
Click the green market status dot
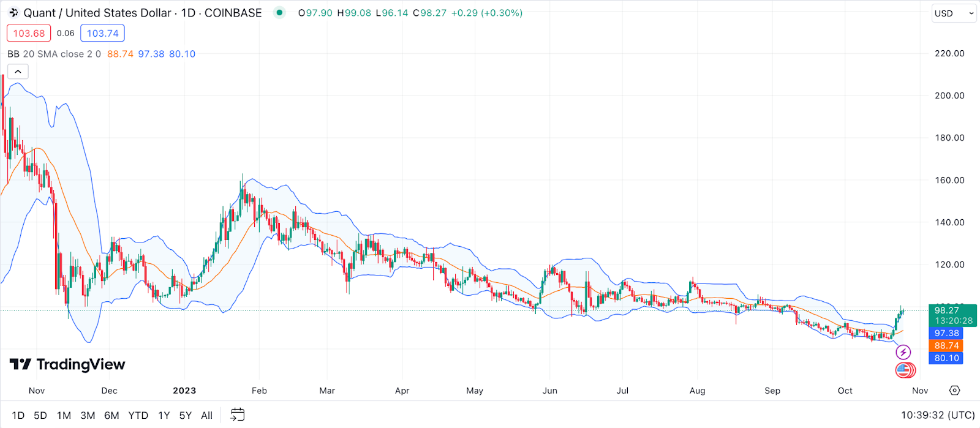(279, 13)
